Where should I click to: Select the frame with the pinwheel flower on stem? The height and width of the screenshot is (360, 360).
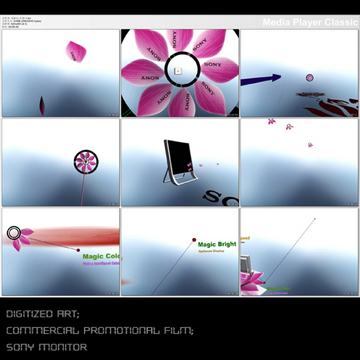tap(61, 162)
